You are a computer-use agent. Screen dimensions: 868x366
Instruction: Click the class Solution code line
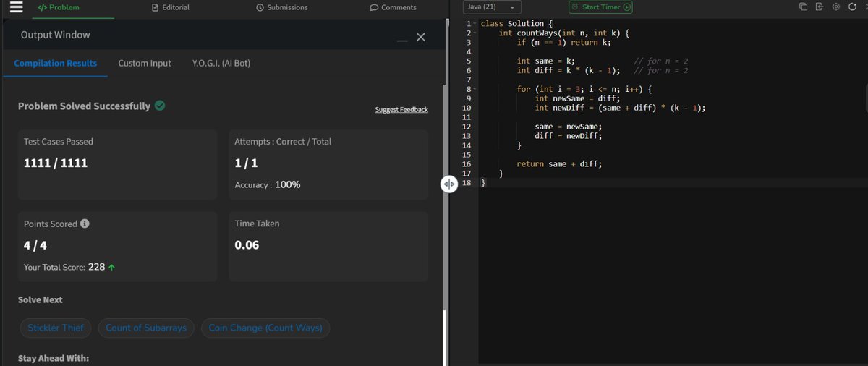[516, 24]
